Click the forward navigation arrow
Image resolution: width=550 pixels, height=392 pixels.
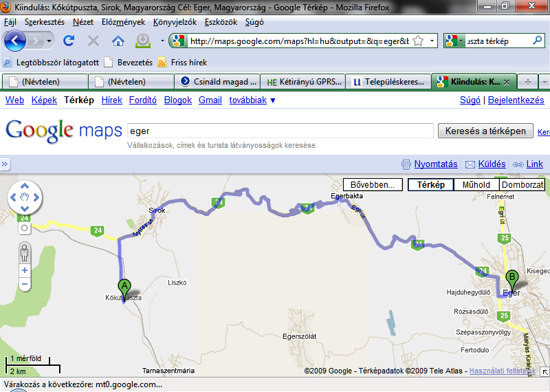coord(35,41)
